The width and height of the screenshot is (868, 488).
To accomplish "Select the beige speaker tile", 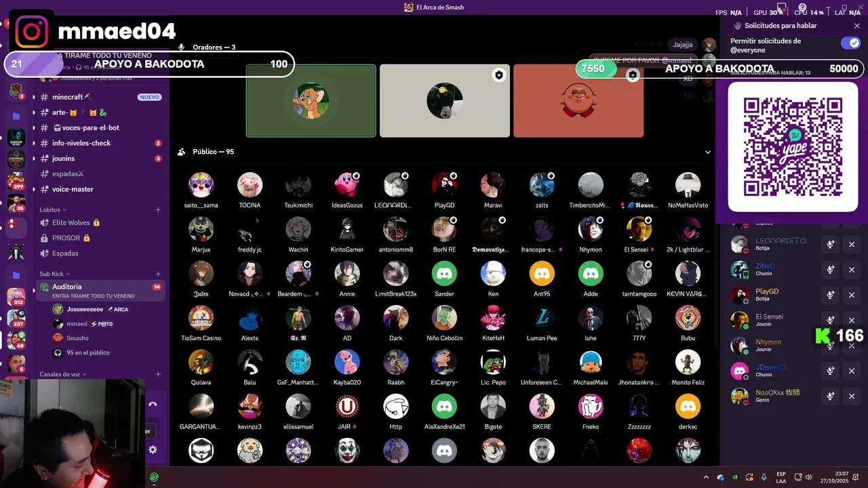I will point(445,101).
